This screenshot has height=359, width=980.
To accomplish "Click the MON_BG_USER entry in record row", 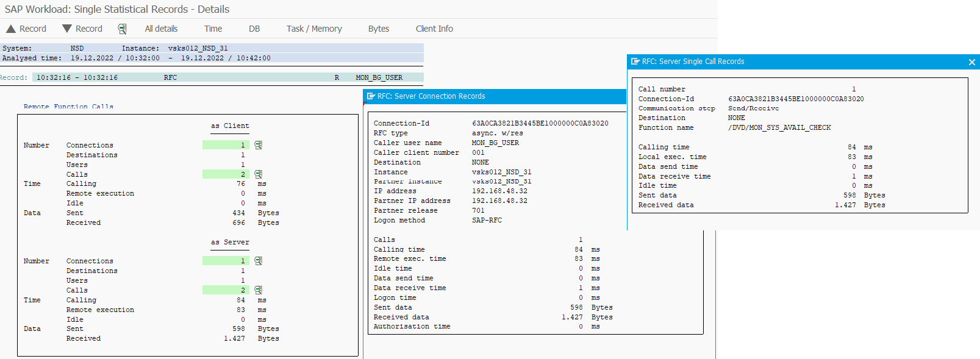I will (379, 77).
